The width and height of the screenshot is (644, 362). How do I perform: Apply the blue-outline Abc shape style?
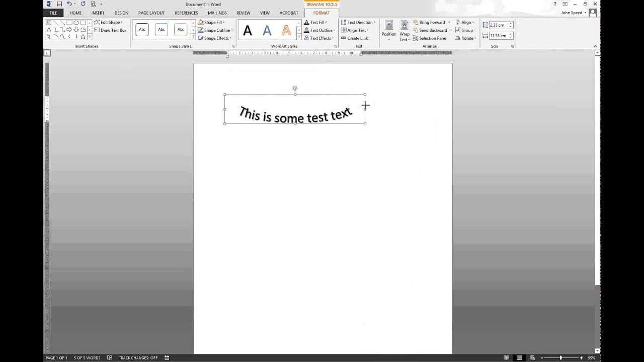pos(162,30)
